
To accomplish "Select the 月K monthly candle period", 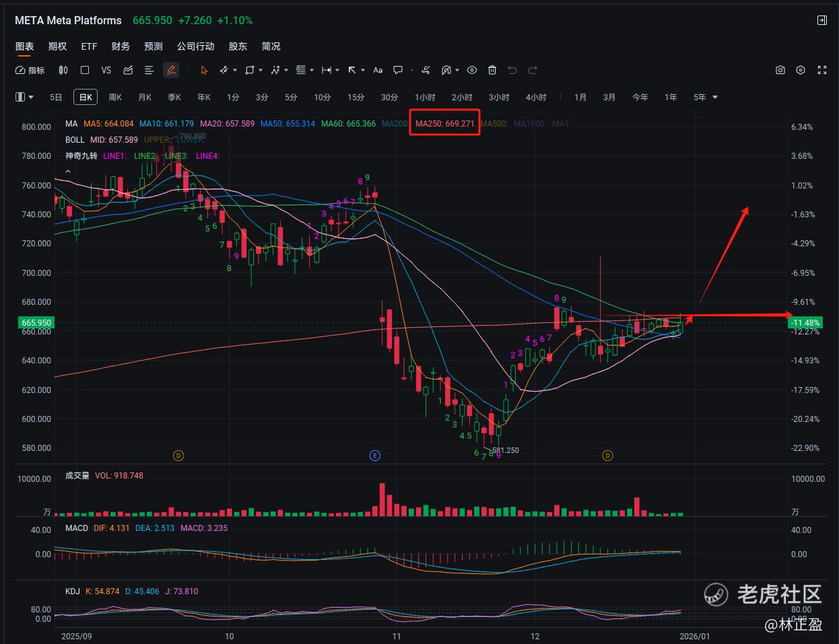I will (x=145, y=98).
